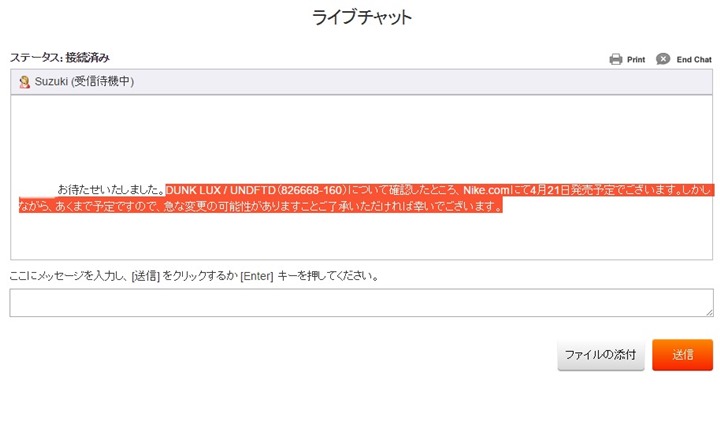
Task: Click the highlighted Nike.com text in message
Action: 485,190
